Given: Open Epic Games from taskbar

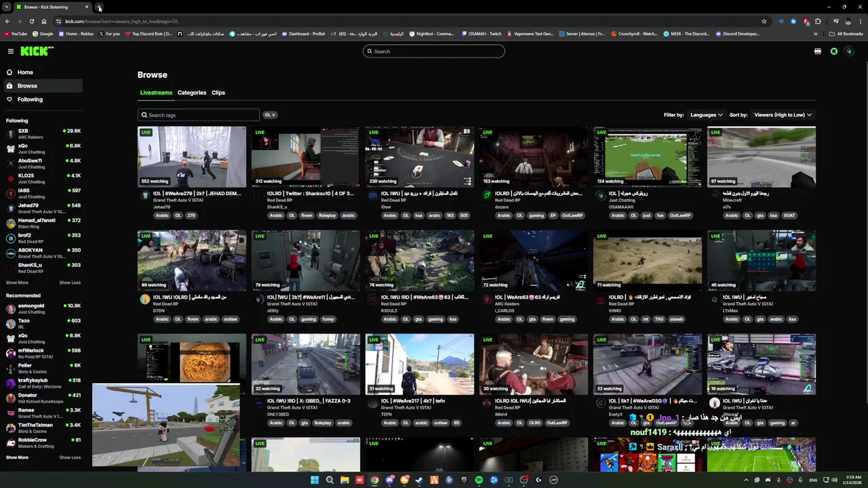Looking at the screenshot, I should point(464,480).
